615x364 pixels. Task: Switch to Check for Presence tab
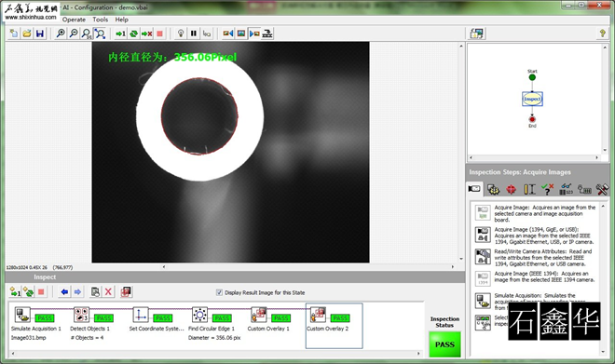[x=548, y=189]
